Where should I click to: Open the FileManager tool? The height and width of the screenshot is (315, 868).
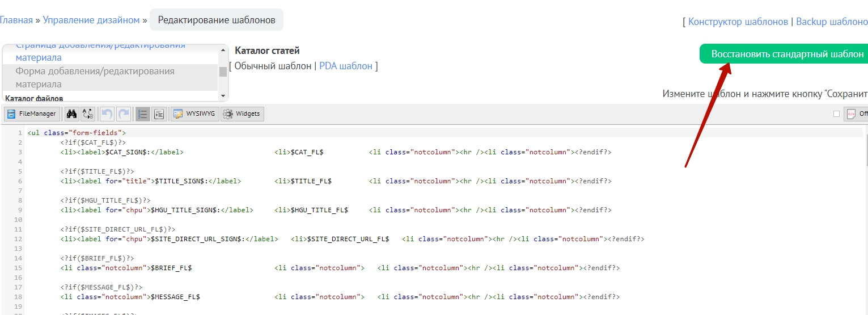click(32, 114)
